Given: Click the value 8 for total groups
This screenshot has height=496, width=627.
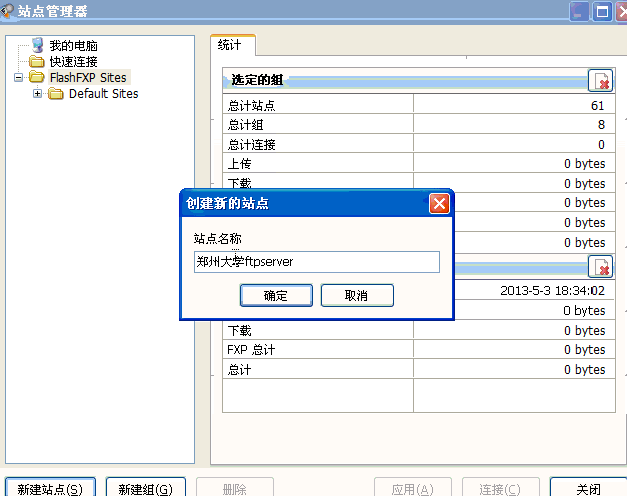Looking at the screenshot, I should coord(601,125).
